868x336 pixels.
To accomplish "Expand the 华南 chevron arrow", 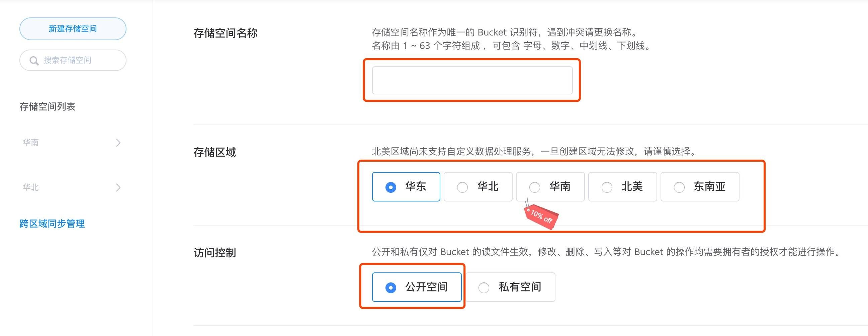I will pos(118,143).
